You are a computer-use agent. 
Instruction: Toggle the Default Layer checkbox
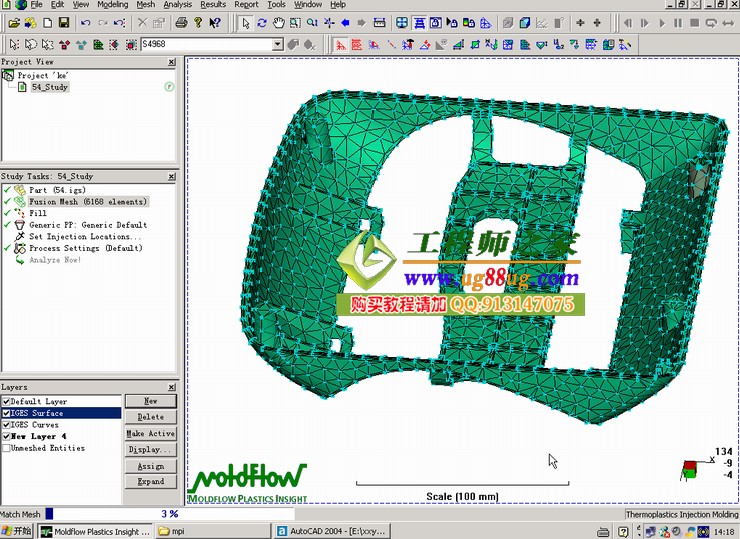pos(6,402)
